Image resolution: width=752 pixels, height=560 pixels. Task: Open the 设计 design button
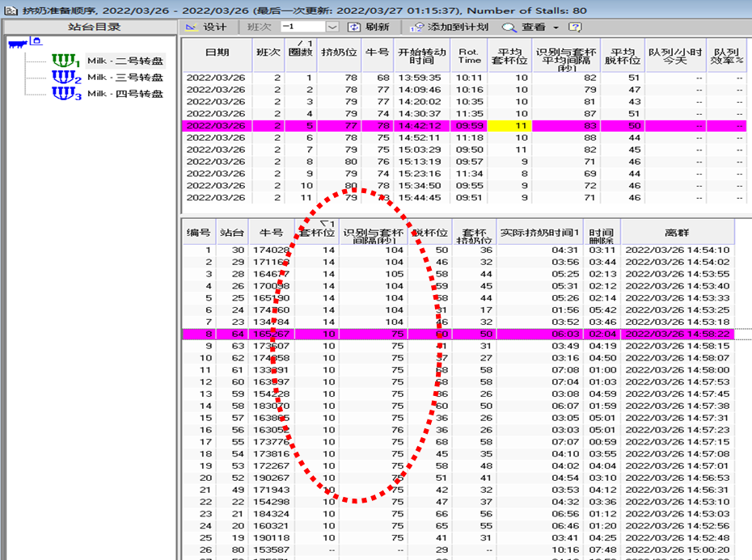pyautogui.click(x=206, y=27)
